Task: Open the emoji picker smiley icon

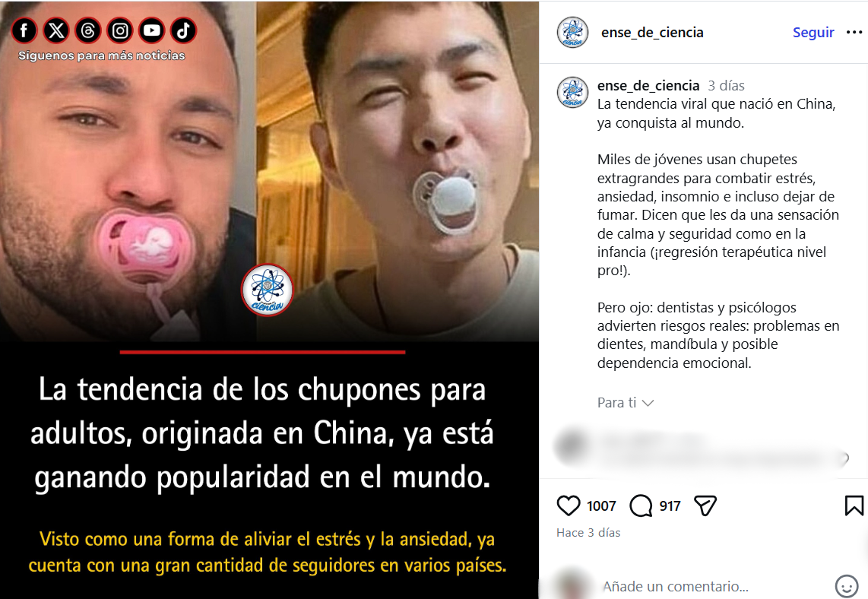Action: point(846,586)
